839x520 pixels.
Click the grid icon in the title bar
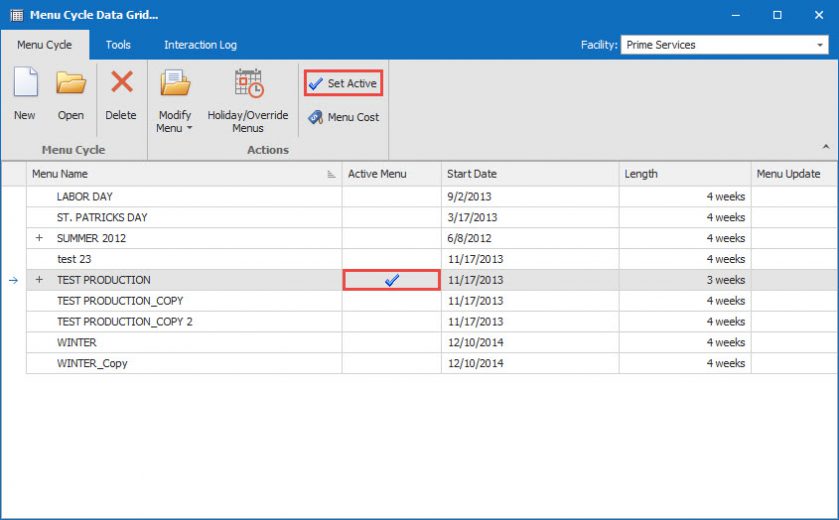(x=15, y=15)
